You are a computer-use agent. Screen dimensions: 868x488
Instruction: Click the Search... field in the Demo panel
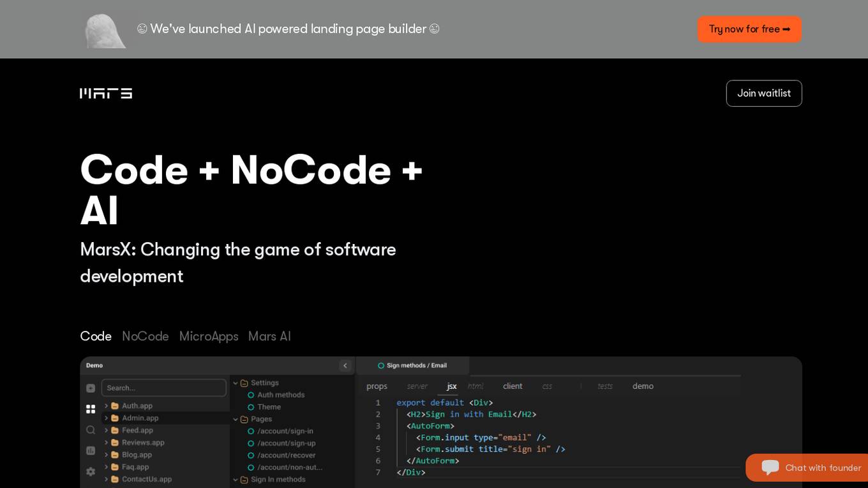click(164, 388)
